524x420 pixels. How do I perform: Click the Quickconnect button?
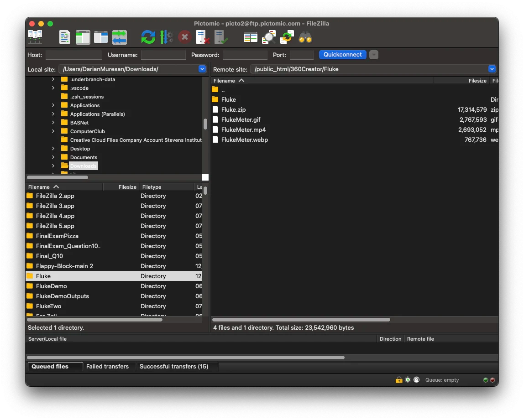click(342, 55)
